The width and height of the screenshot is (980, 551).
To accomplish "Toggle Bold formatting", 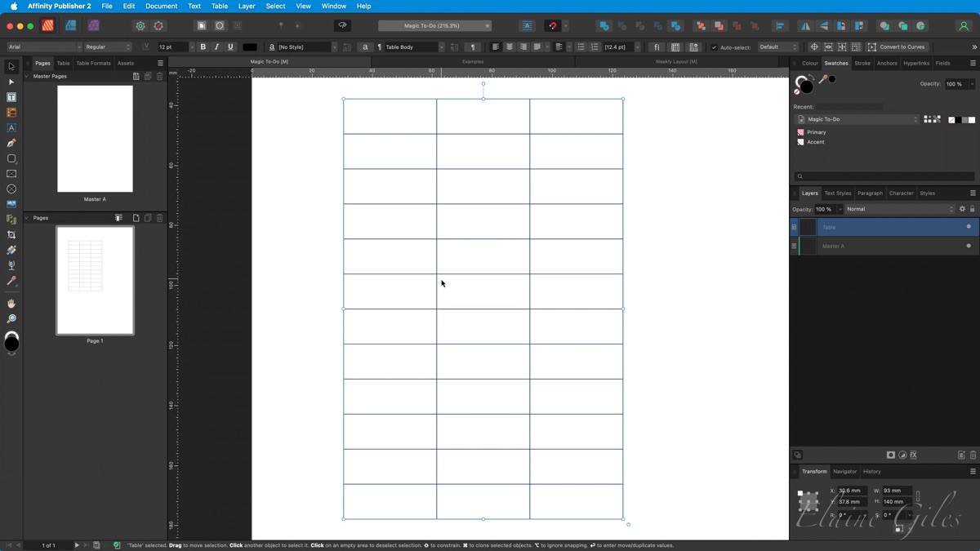I will [x=203, y=47].
